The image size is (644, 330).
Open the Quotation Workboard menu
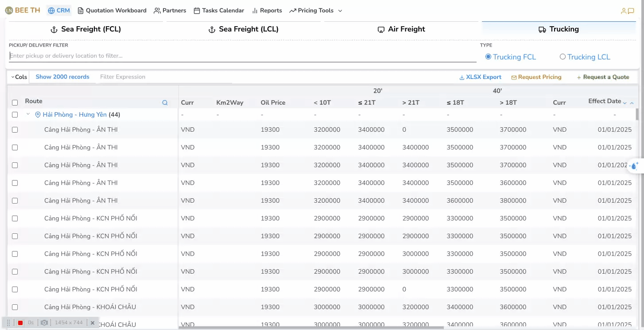click(x=112, y=11)
